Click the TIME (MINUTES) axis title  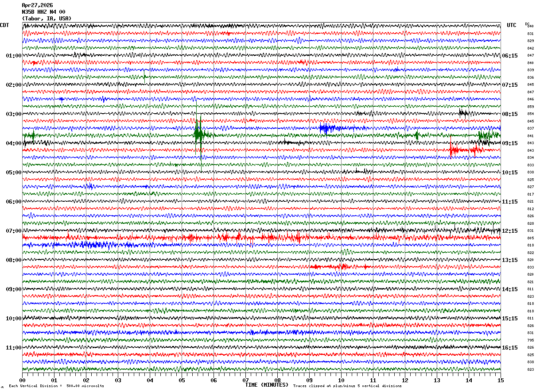[x=267, y=385]
